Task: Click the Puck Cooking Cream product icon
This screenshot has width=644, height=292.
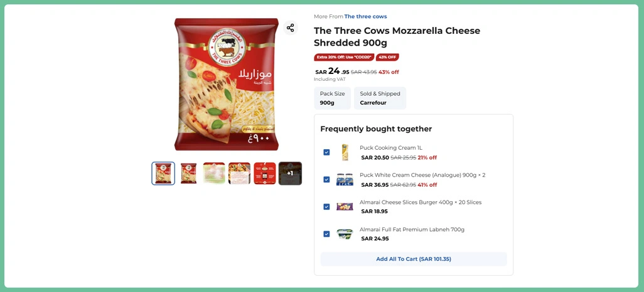Action: point(345,152)
